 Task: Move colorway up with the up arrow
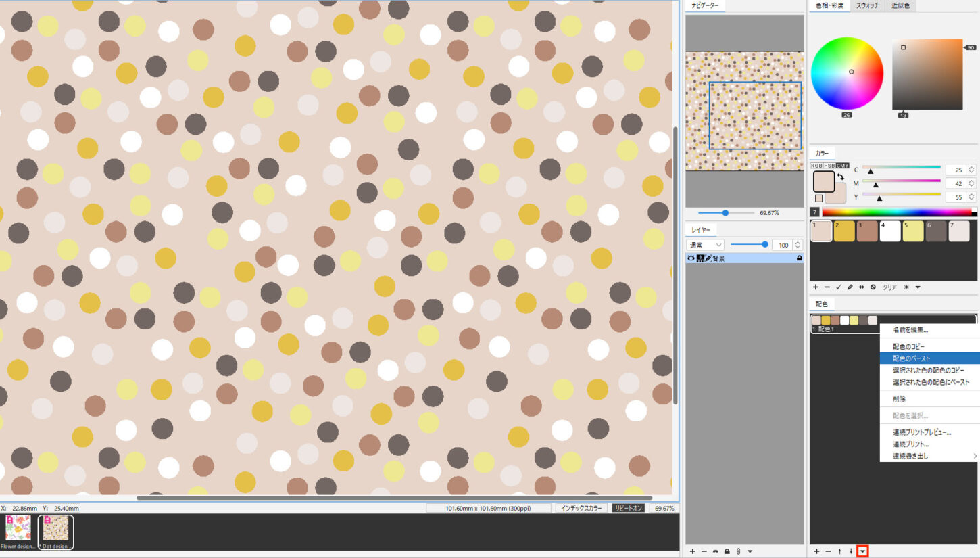839,551
